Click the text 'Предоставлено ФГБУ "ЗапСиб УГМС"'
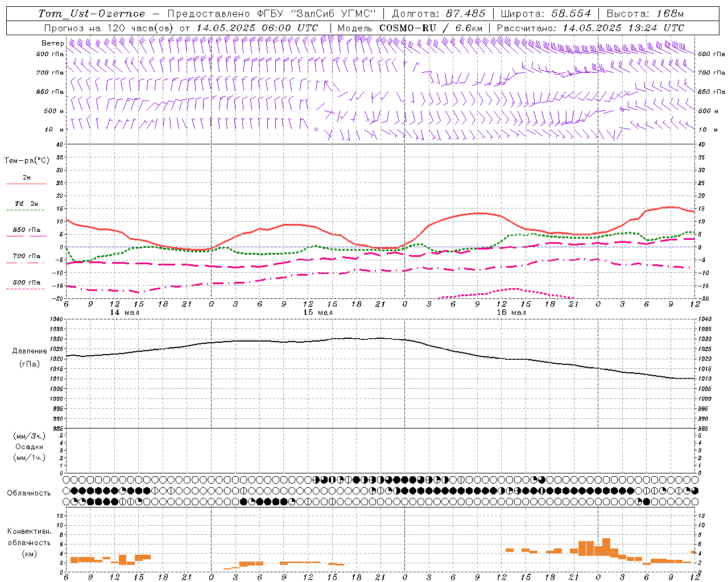728x582 pixels. click(272, 14)
